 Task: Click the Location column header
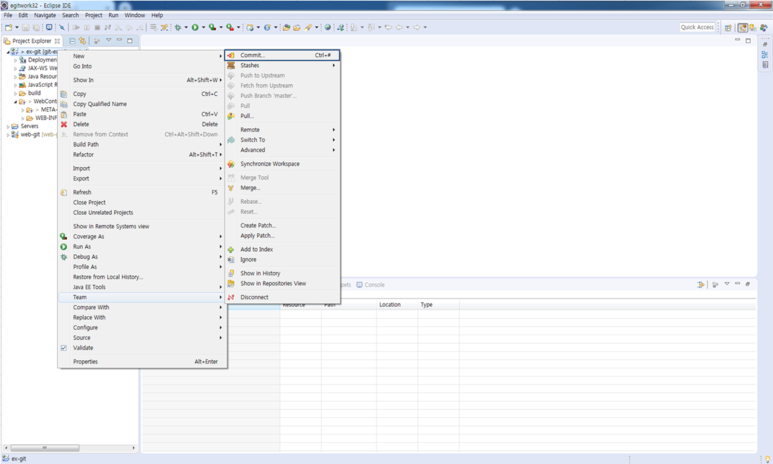[397, 305]
